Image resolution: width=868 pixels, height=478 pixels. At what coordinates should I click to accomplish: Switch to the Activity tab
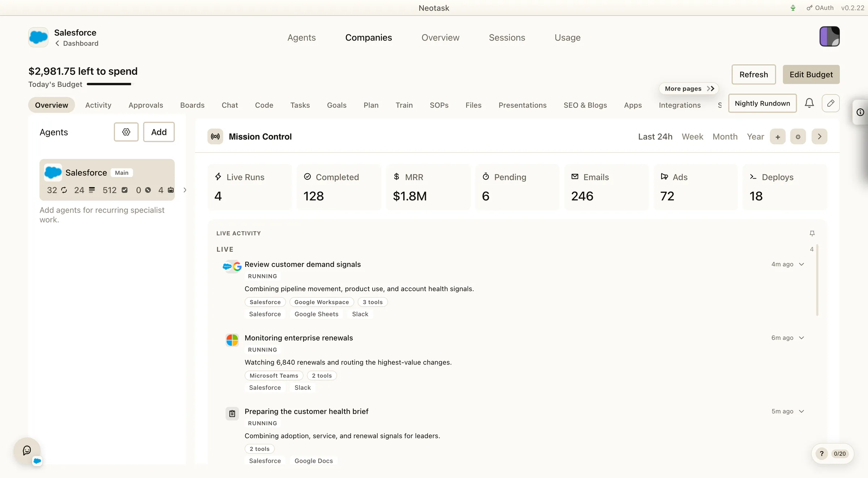pyautogui.click(x=98, y=105)
